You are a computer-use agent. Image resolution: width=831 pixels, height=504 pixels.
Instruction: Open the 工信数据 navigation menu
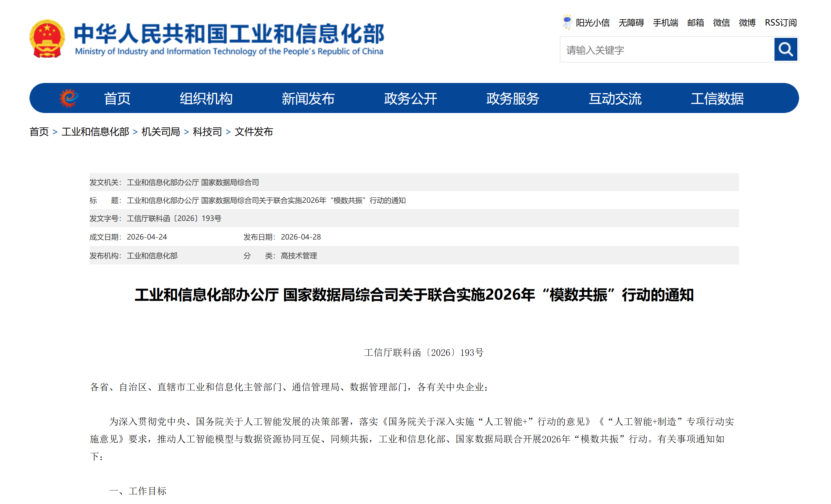pyautogui.click(x=717, y=99)
